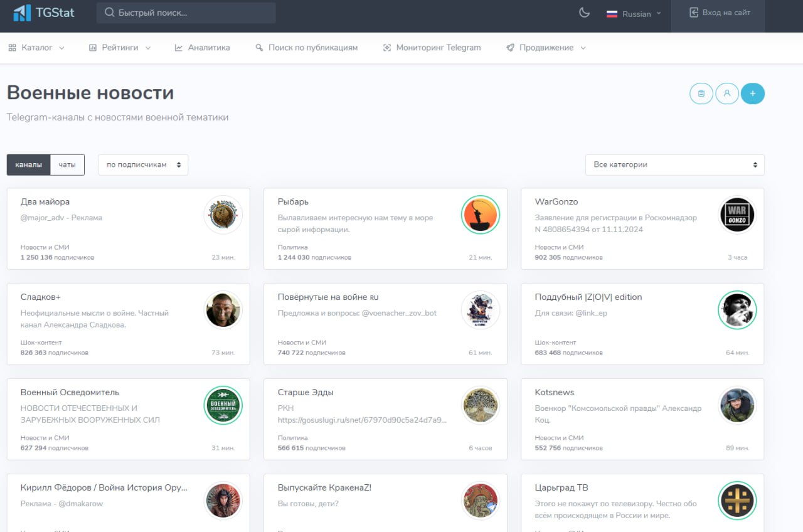This screenshot has height=532, width=803.
Task: Click the Повёрнутые на войне avatar
Action: pos(481,310)
